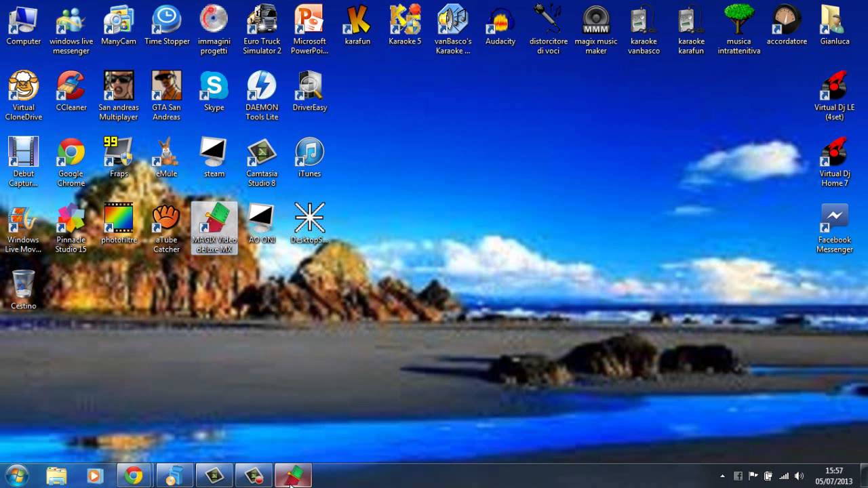The width and height of the screenshot is (868, 488).
Task: Open the network signal tray icon
Action: click(x=784, y=476)
